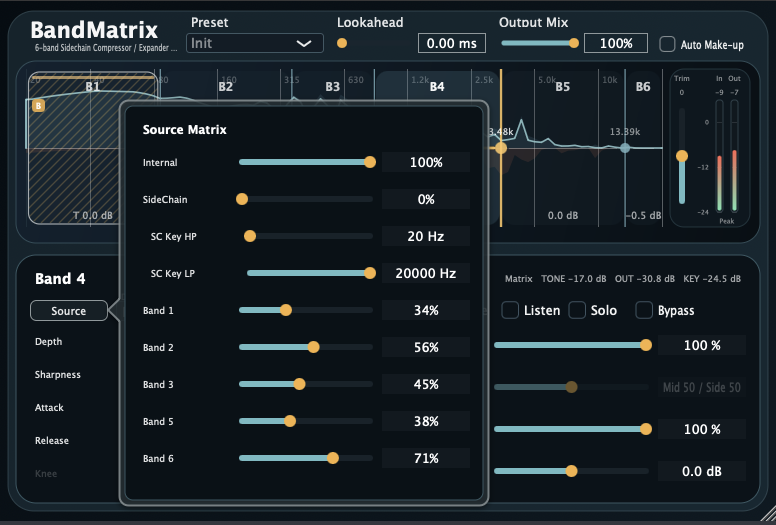Click the 3.48k crossover handle
776x525 pixels.
pyautogui.click(x=501, y=147)
